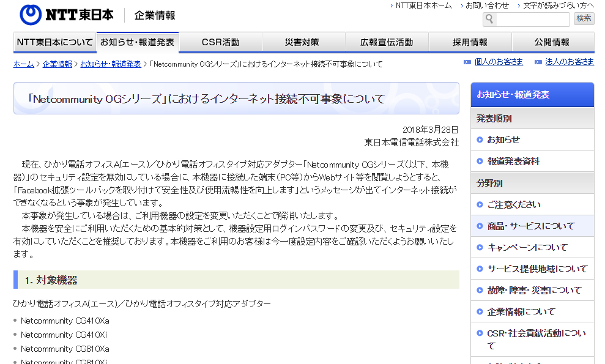
Task: Click the arrow icon beside 法人のお客さま
Action: pos(538,62)
